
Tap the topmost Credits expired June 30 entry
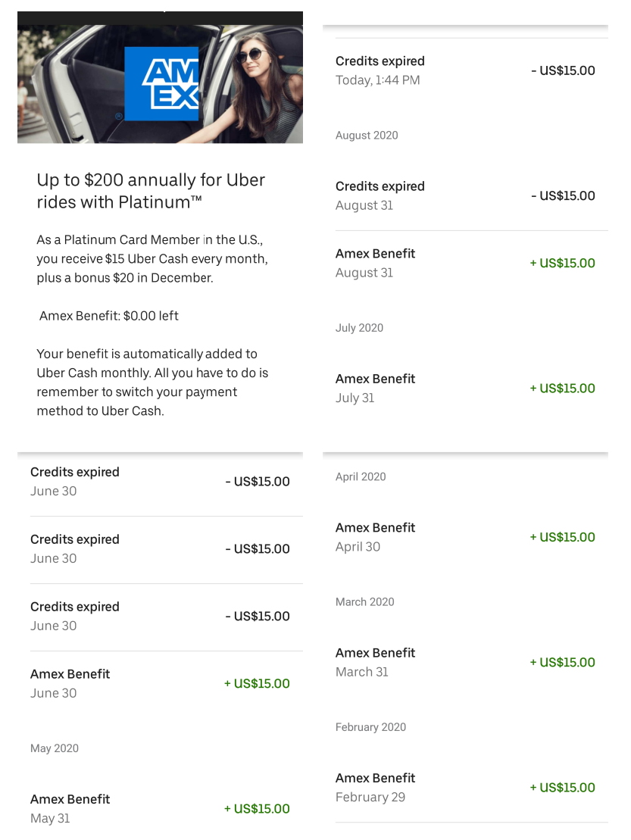160,481
